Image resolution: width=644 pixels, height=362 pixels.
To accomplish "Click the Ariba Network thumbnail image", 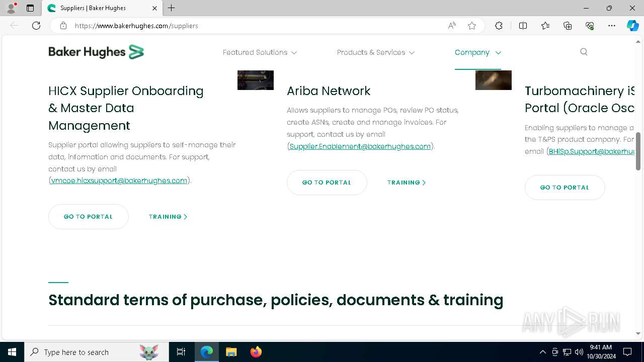I will pos(494,80).
